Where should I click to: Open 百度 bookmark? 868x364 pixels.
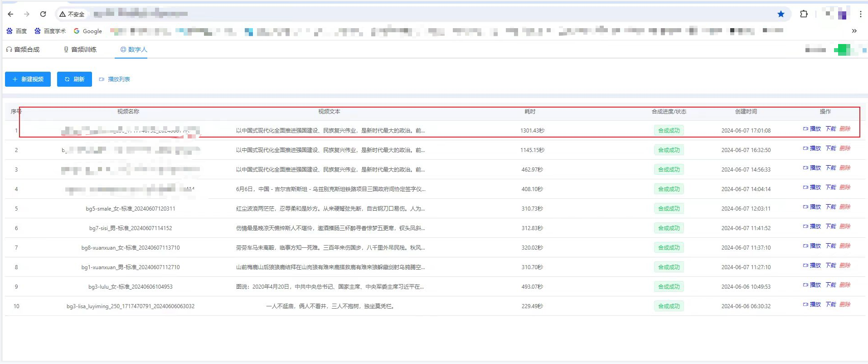click(x=17, y=31)
